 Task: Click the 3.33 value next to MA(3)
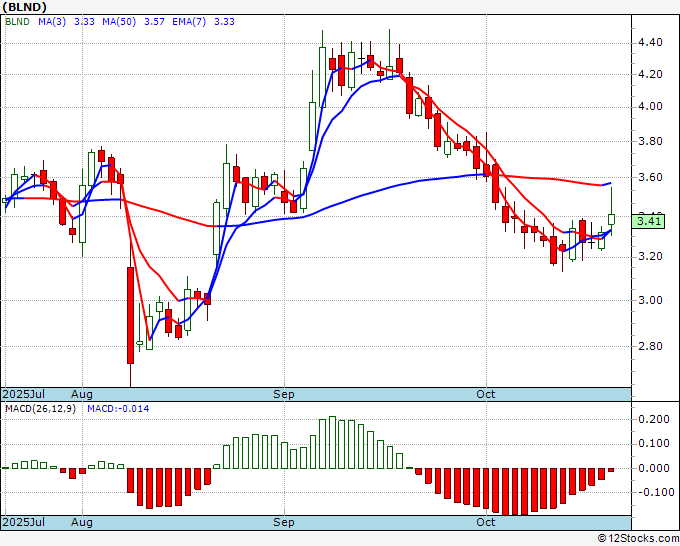85,21
